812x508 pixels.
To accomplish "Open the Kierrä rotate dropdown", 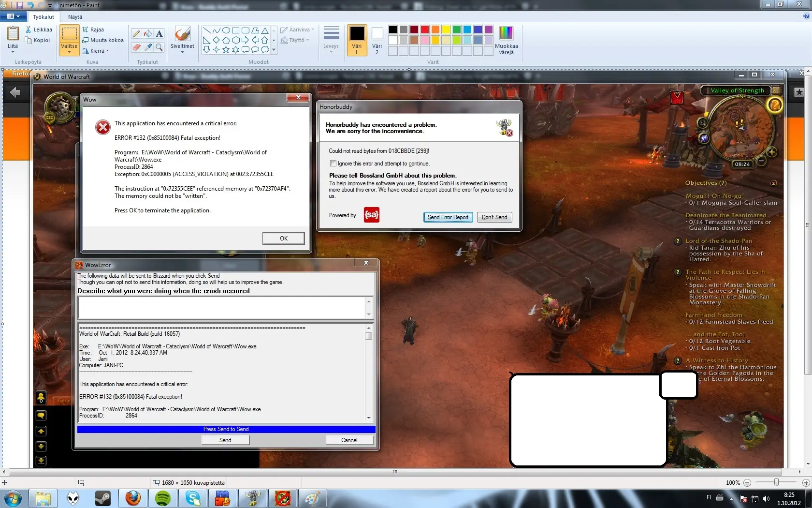I will (x=96, y=51).
